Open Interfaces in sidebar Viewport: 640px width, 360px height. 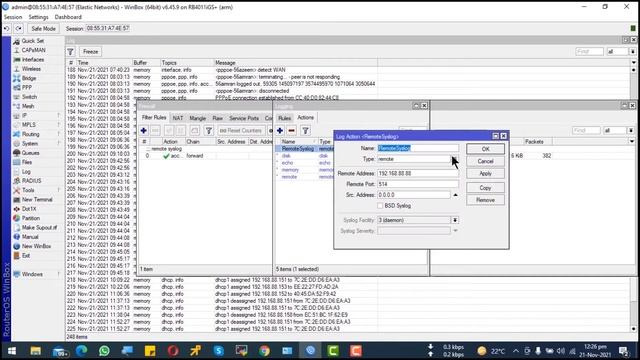[x=32, y=60]
